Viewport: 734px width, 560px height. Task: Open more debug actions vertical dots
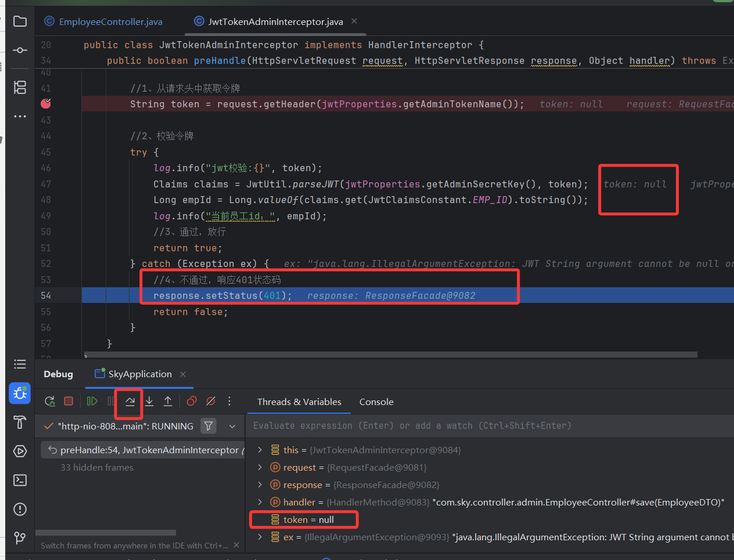click(x=229, y=401)
